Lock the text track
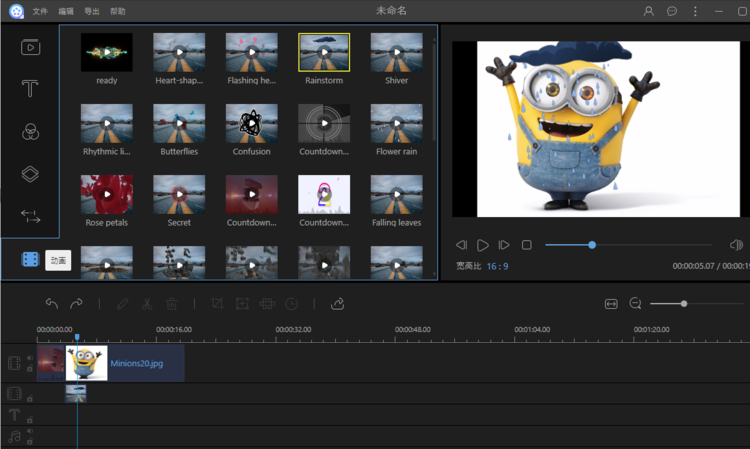 (30, 420)
